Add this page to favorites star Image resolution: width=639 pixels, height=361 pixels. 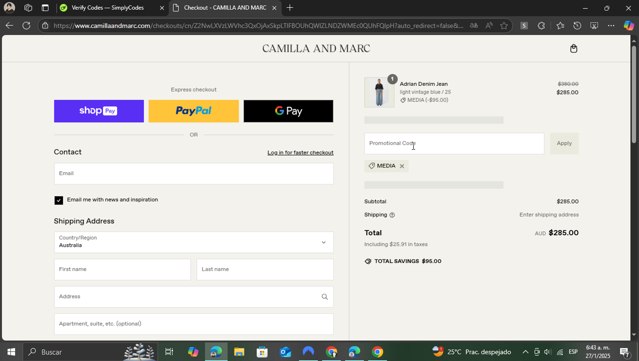click(x=504, y=26)
